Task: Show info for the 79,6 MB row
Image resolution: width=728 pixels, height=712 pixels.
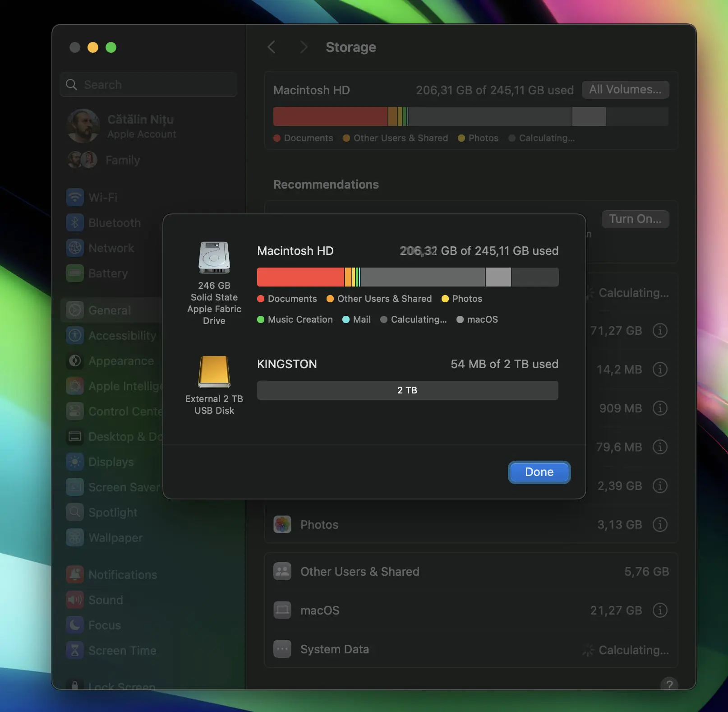Action: click(660, 447)
